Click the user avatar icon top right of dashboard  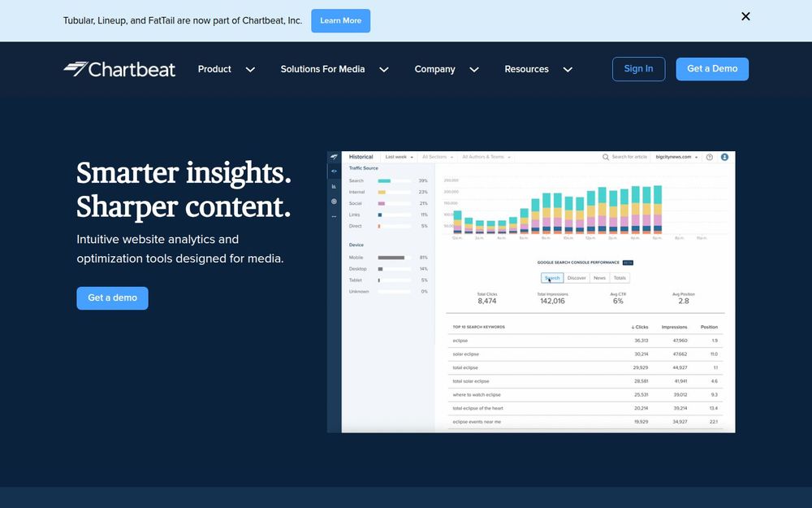(724, 156)
